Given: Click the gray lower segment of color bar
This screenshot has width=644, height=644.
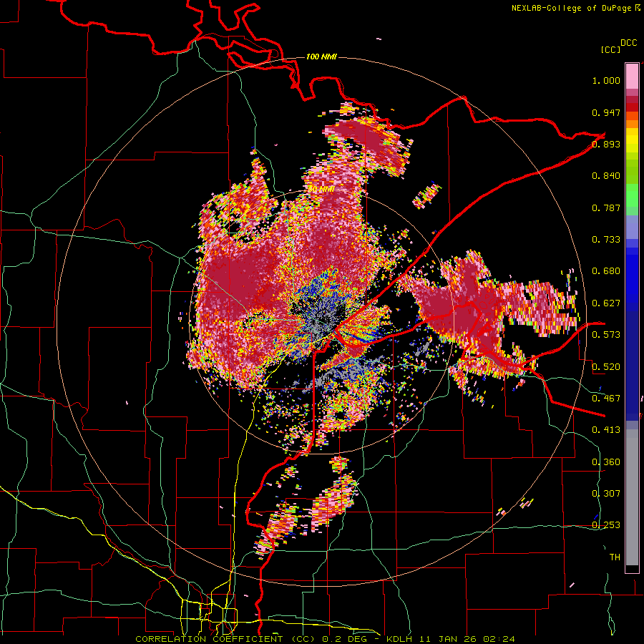Looking at the screenshot, I should point(632,497).
